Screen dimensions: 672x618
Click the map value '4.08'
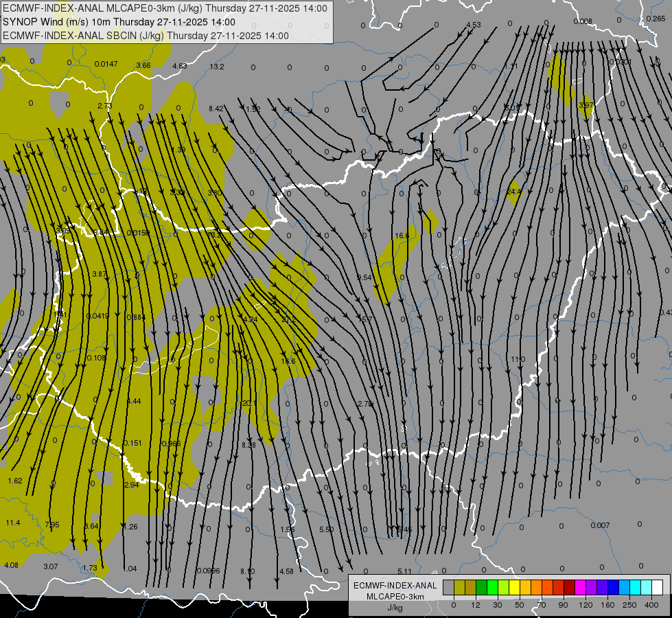click(11, 565)
